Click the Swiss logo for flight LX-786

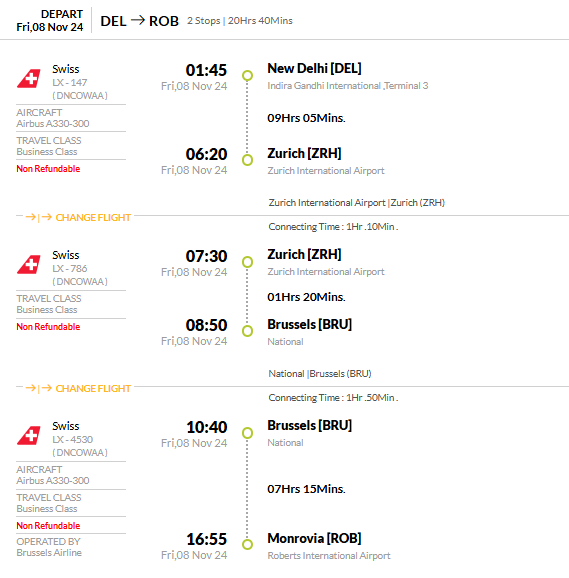pos(29,264)
